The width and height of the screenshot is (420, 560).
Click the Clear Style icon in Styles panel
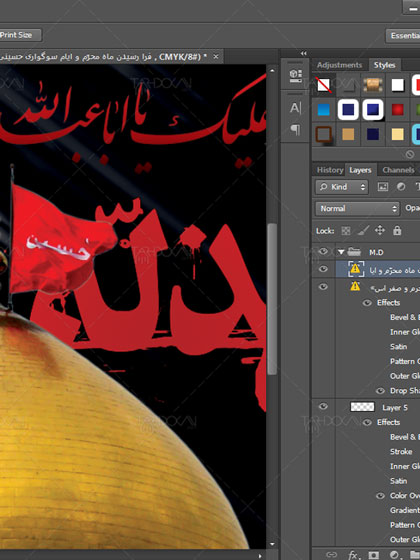tap(410, 155)
